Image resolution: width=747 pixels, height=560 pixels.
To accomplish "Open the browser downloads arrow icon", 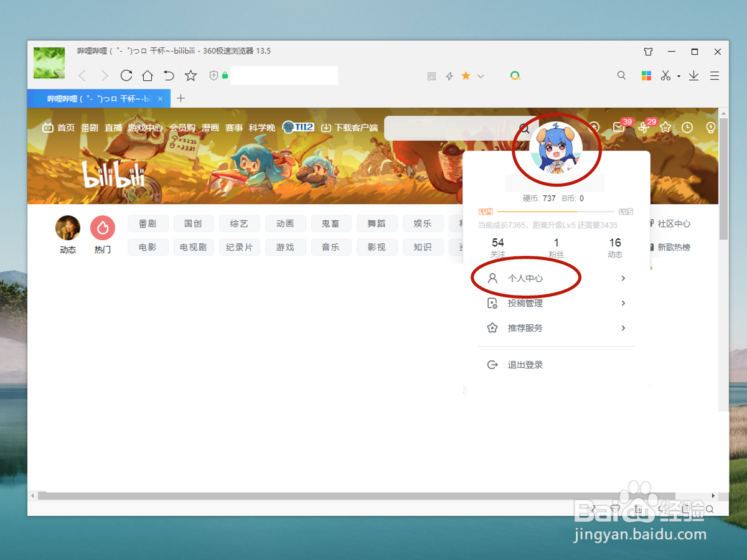I will [694, 76].
